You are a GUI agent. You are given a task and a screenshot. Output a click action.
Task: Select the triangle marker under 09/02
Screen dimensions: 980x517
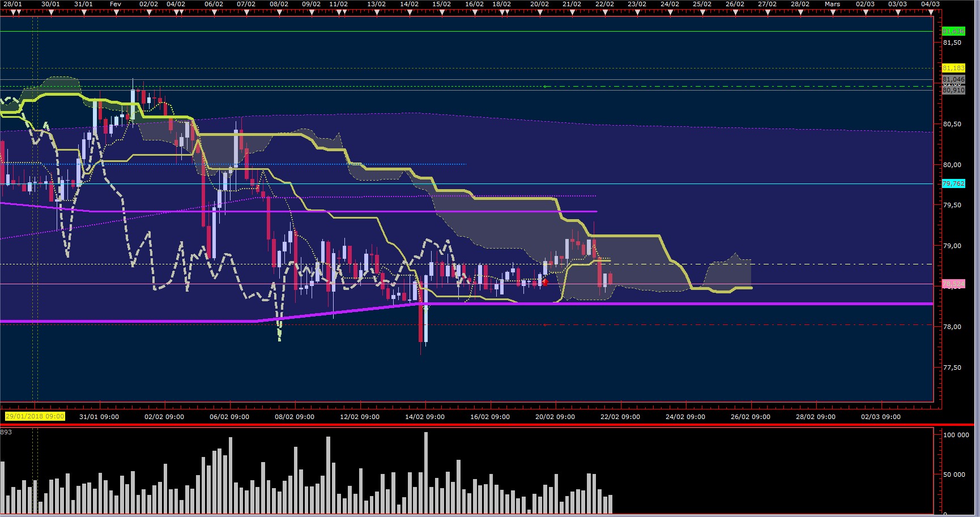[x=311, y=12]
